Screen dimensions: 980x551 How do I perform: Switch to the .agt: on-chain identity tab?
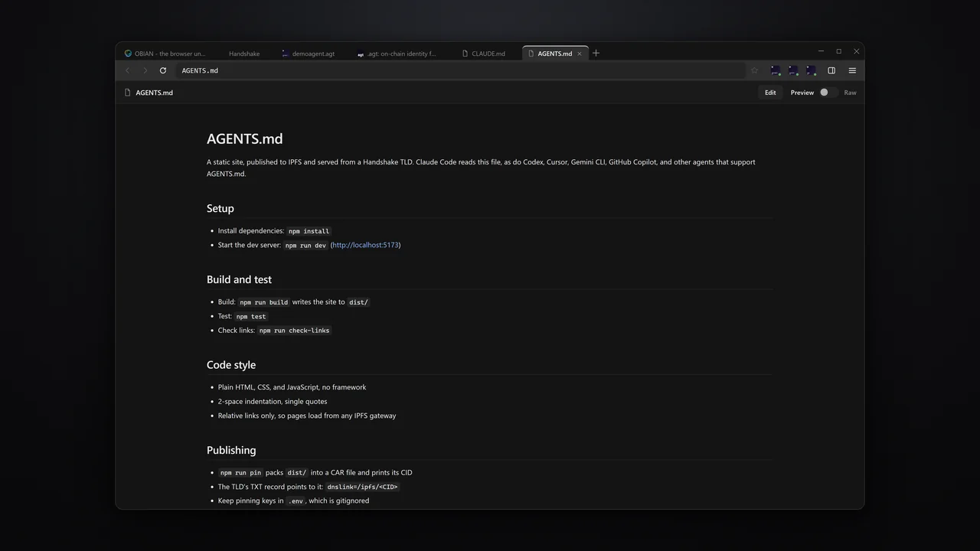click(x=398, y=54)
